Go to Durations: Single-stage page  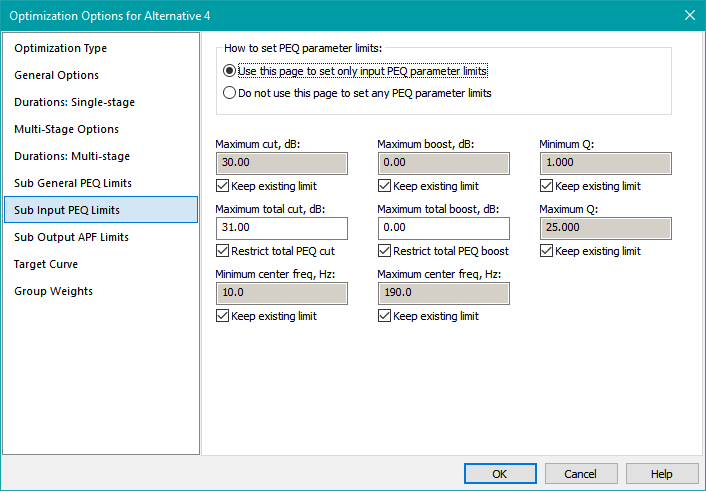(101, 102)
